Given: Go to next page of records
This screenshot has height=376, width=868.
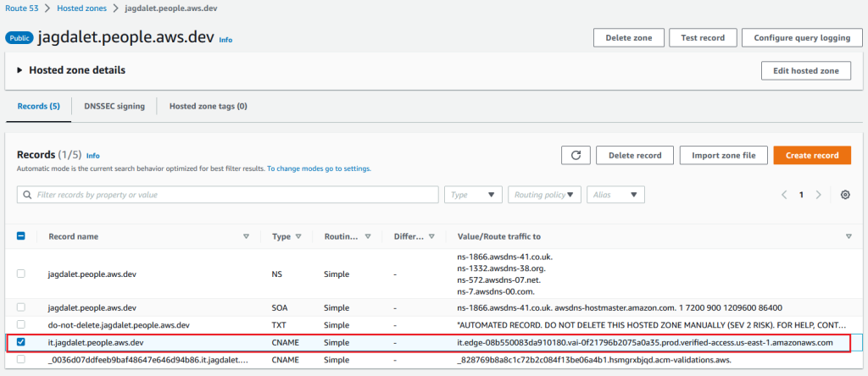Looking at the screenshot, I should tap(819, 195).
